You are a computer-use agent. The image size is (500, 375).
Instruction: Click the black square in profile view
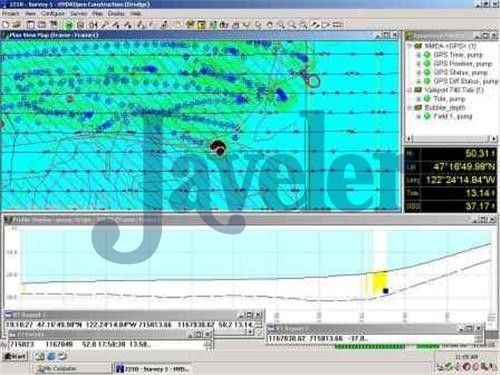(x=386, y=291)
